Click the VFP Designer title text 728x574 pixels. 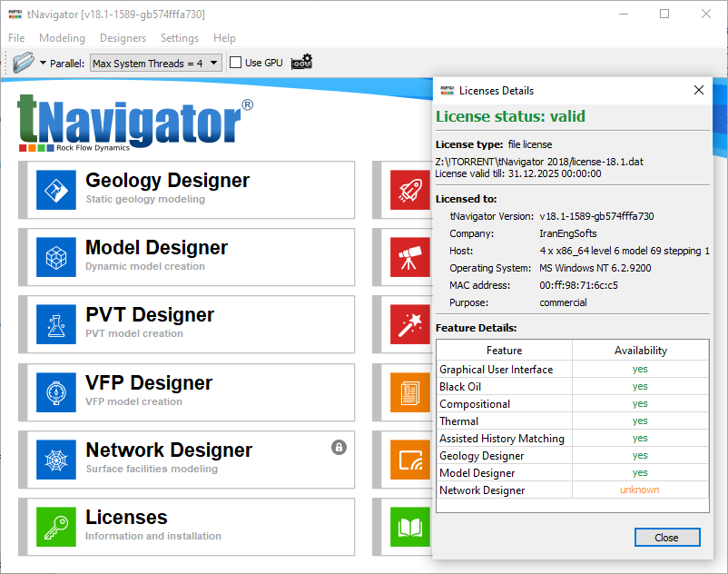[149, 383]
